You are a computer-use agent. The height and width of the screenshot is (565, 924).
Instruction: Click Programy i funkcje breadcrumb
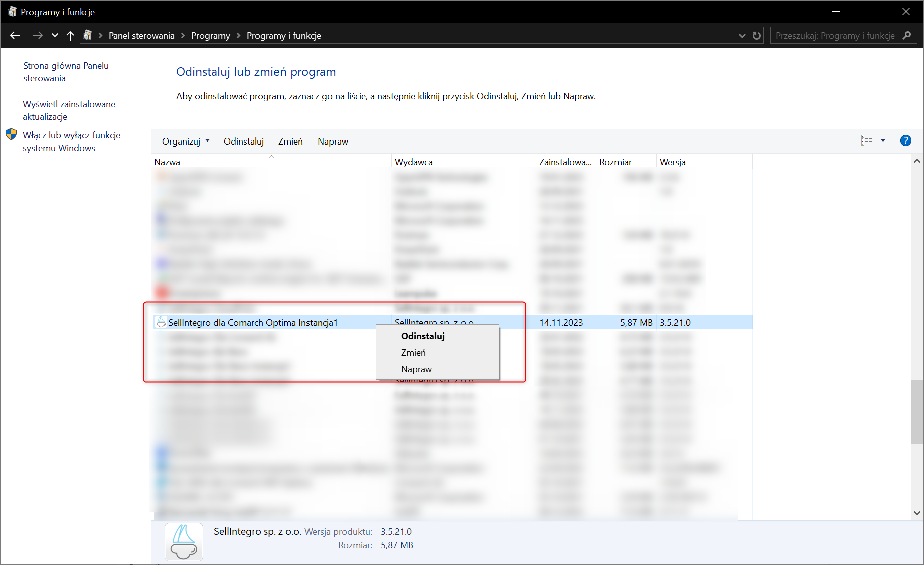coord(284,36)
